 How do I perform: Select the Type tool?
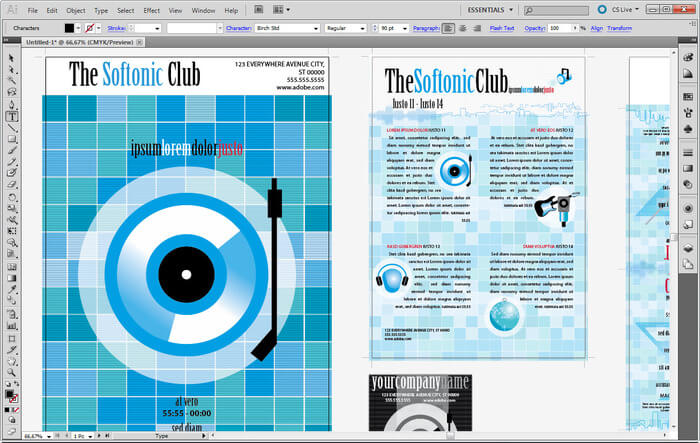(12, 116)
